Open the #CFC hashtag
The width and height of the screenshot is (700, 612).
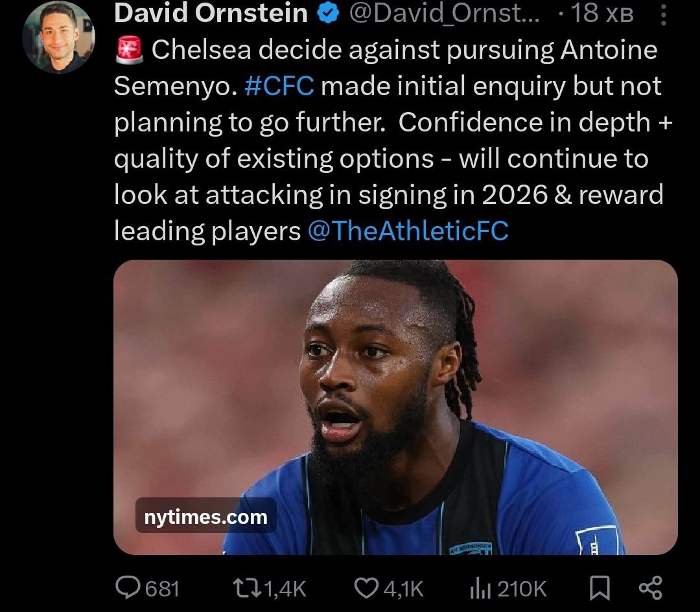click(x=279, y=85)
